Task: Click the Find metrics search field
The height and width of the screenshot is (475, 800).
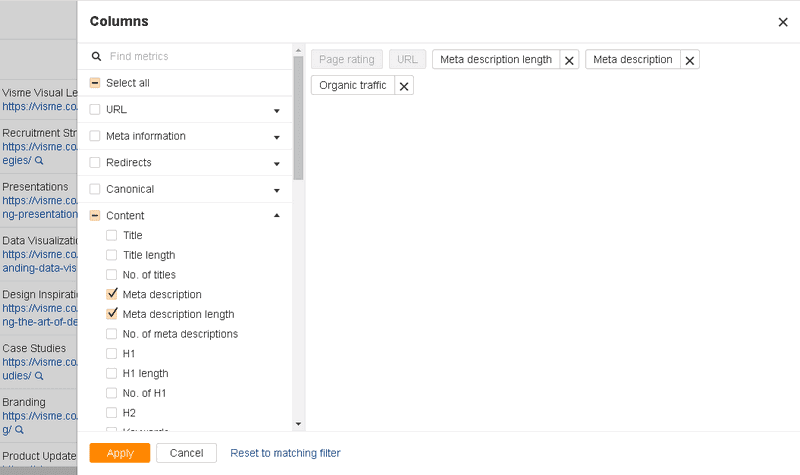Action: pos(190,57)
